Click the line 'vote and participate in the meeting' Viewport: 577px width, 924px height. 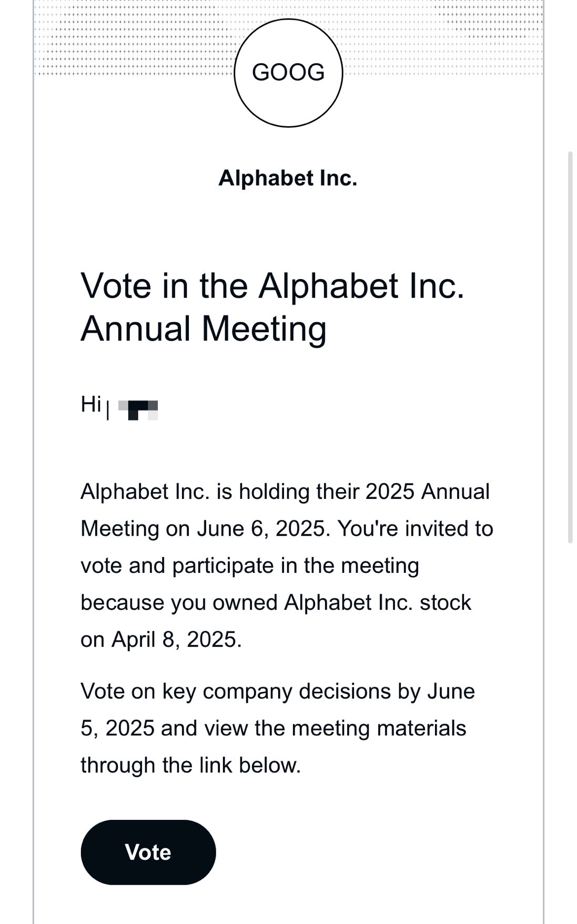250,566
